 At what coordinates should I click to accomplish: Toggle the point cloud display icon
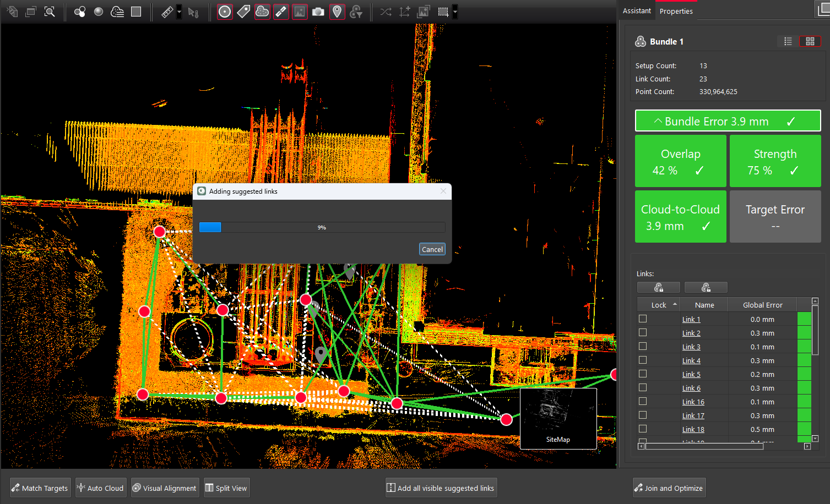[x=262, y=12]
